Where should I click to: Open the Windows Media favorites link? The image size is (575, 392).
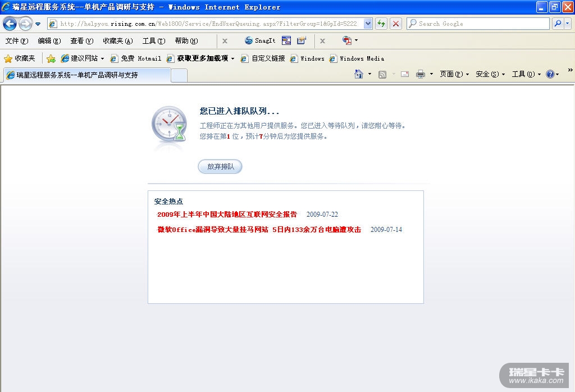click(357, 58)
